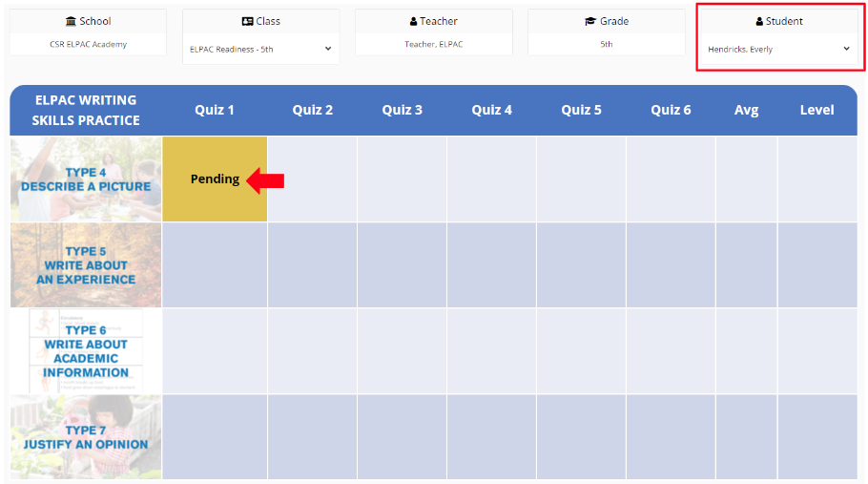This screenshot has height=484, width=868.
Task: Click the Avg column header
Action: [746, 110]
